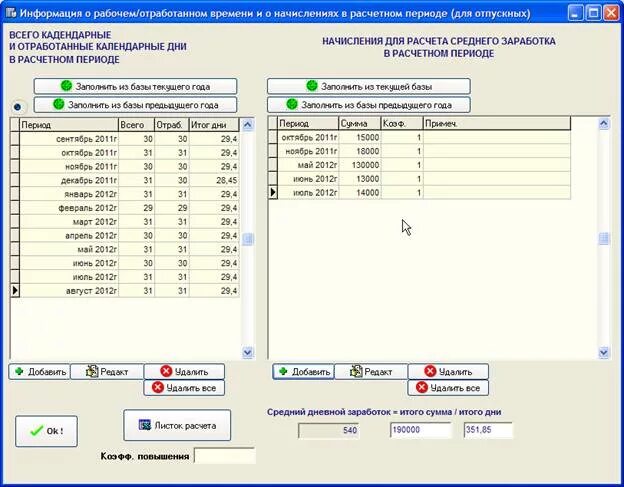The image size is (624, 487).
Task: Click the total sum field 190000
Action: (421, 430)
